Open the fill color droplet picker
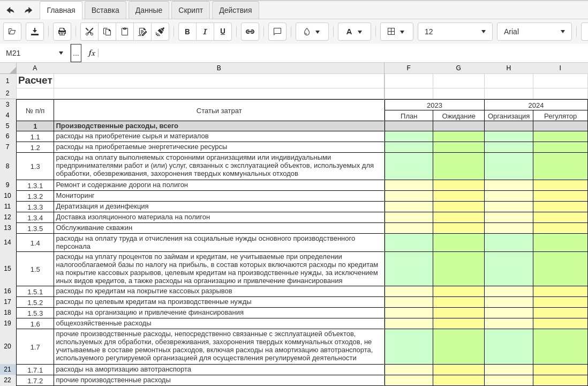The height and width of the screenshot is (386, 588). [312, 32]
